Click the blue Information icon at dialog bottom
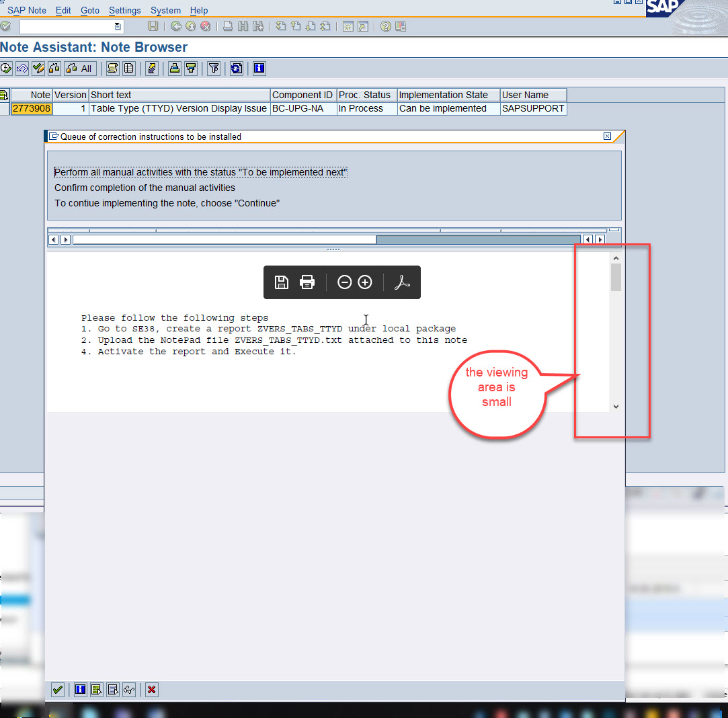This screenshot has height=718, width=728. point(80,690)
